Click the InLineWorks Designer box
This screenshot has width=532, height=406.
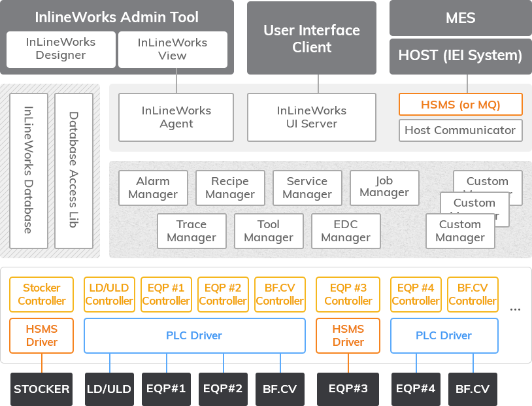(x=61, y=49)
